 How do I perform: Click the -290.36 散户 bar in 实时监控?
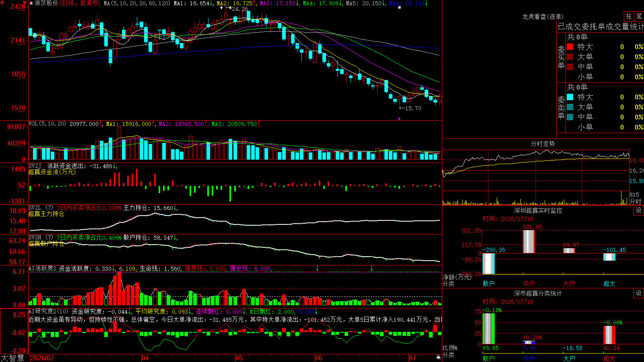click(x=489, y=263)
